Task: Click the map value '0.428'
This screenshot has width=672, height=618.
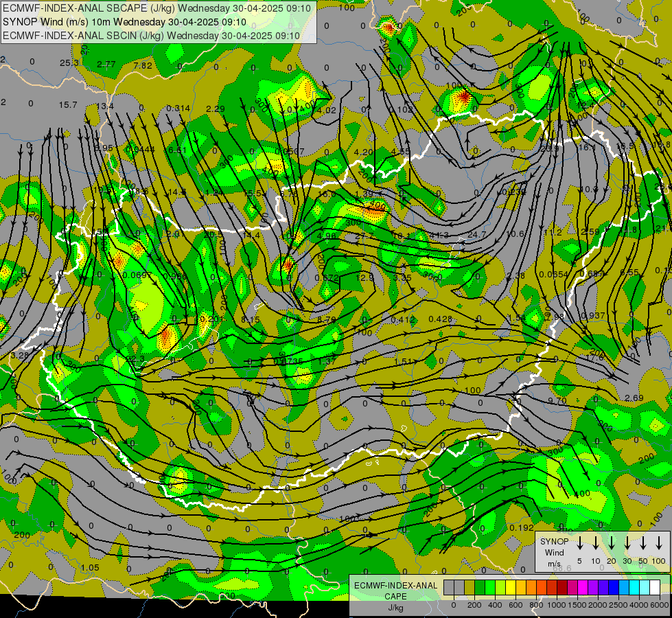Action: click(440, 319)
